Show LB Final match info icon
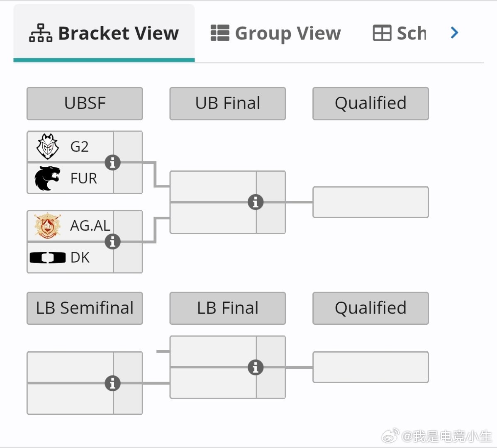497x448 pixels. pyautogui.click(x=256, y=368)
